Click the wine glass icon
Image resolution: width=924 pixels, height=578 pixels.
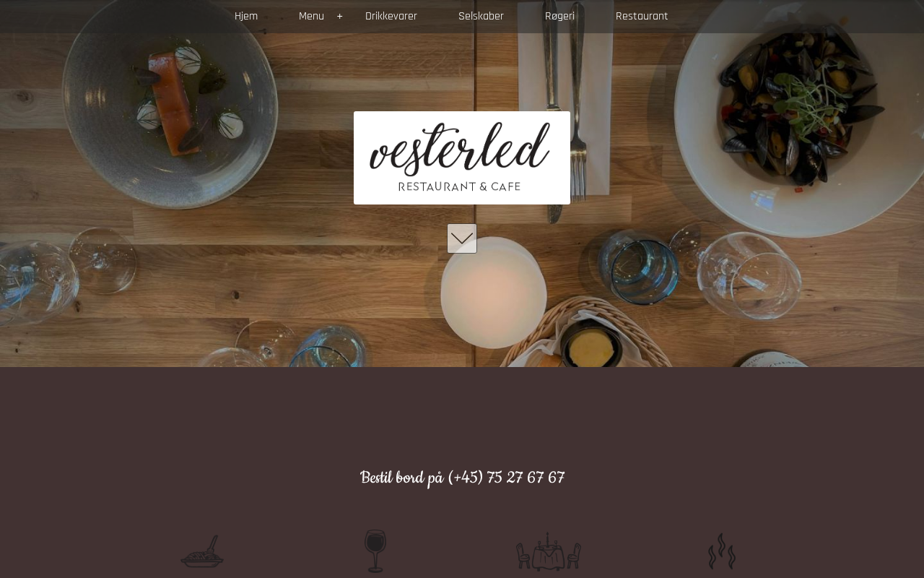(375, 551)
